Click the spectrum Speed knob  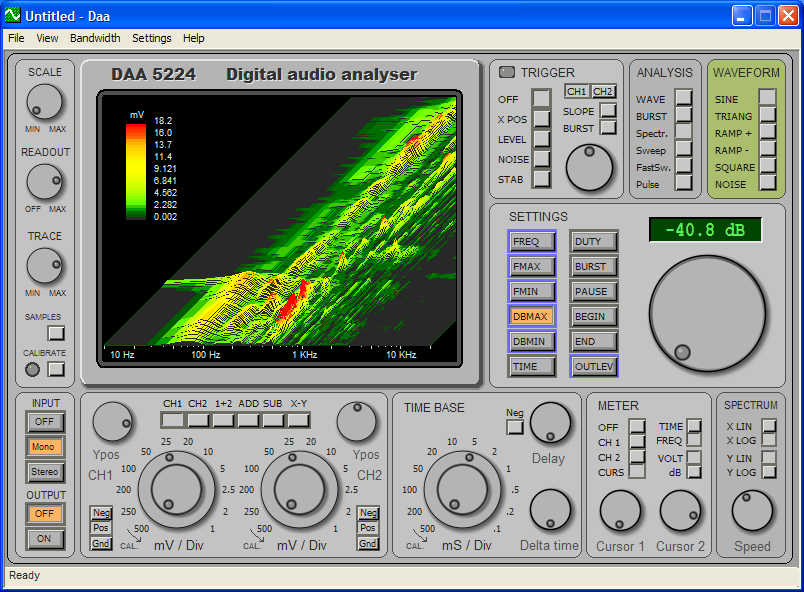tap(752, 512)
